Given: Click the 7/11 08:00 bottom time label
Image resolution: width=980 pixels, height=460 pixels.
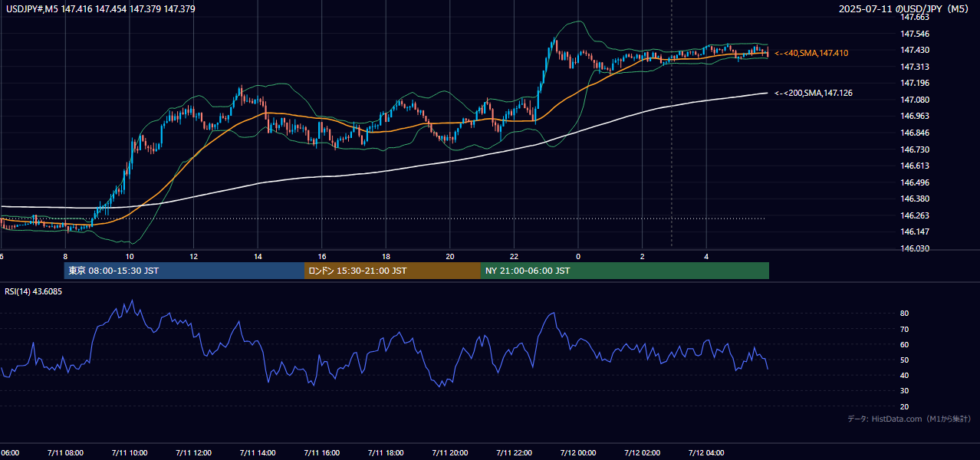Looking at the screenshot, I should (64, 453).
